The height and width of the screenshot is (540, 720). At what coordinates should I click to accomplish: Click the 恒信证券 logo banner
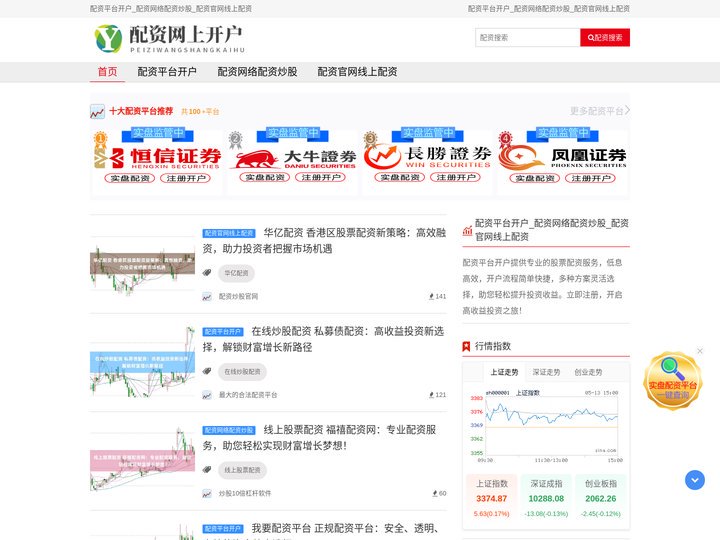point(158,158)
